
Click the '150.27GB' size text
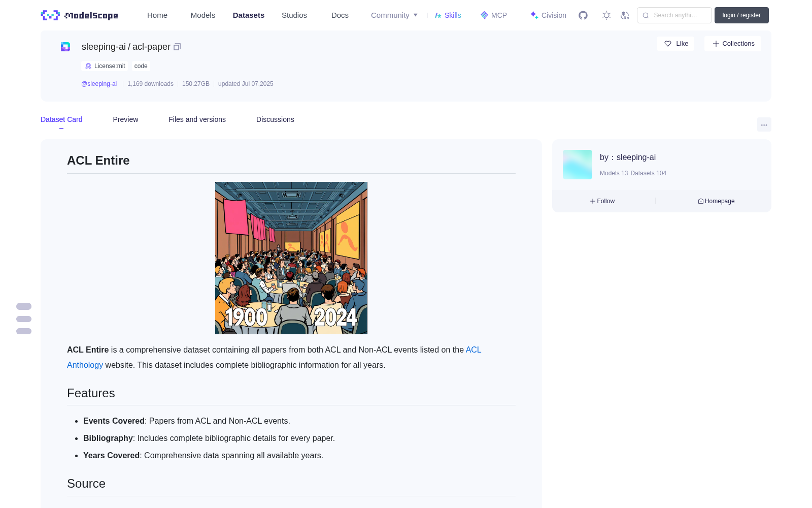[x=196, y=84]
